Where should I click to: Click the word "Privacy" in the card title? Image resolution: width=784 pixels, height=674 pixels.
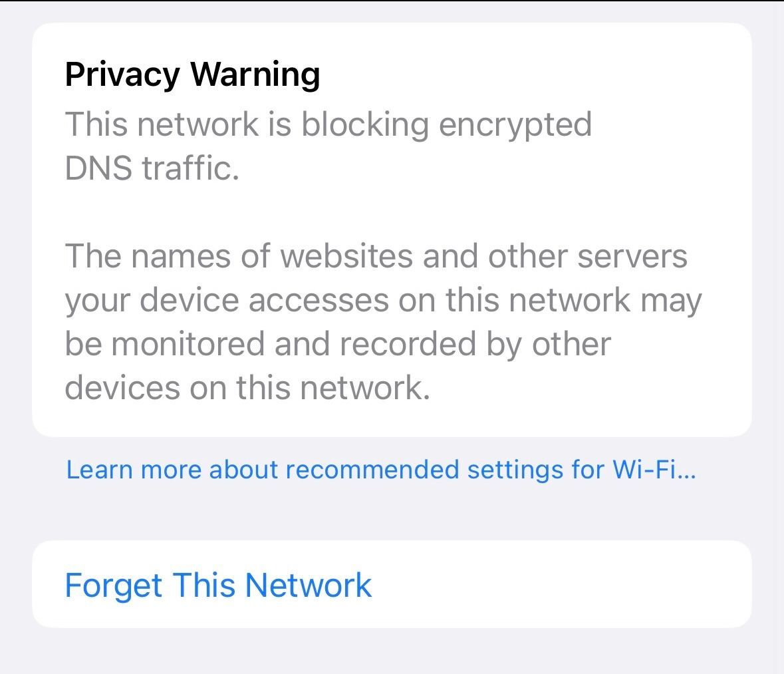coord(122,73)
